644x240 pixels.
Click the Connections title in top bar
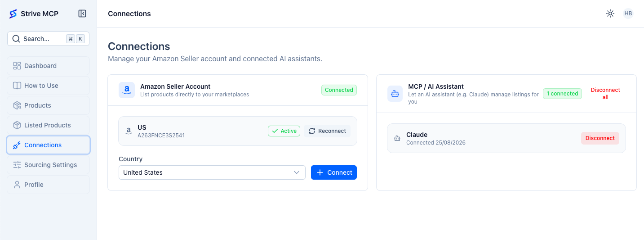129,14
